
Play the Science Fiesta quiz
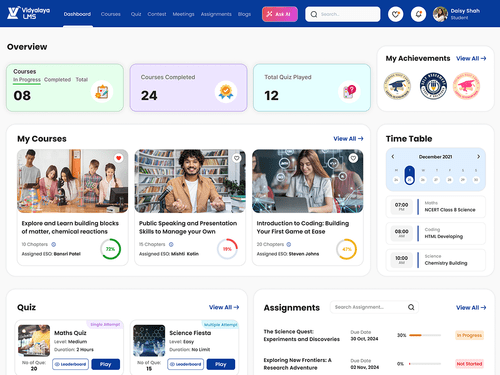221,364
